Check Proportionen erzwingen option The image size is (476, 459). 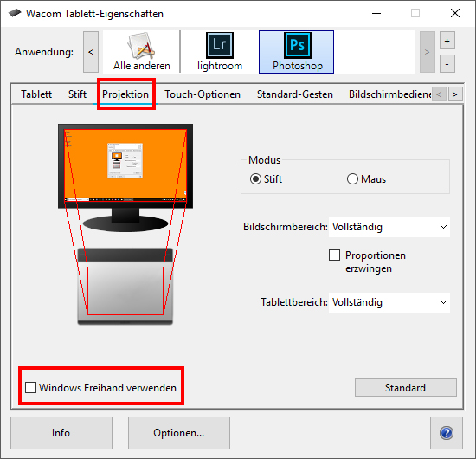[334, 255]
